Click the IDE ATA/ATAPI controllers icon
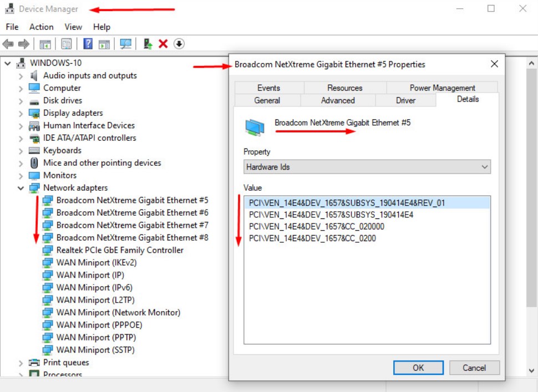Image resolution: width=538 pixels, height=392 pixels. (x=34, y=138)
